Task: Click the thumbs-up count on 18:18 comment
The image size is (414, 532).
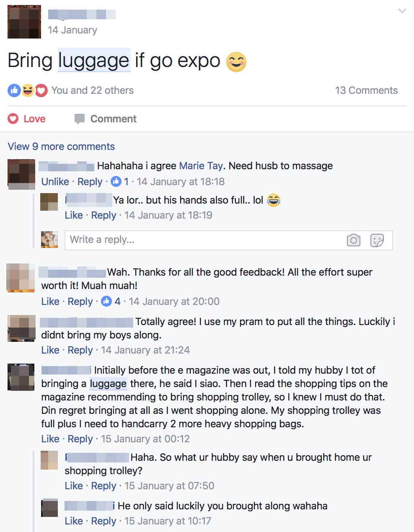Action: point(120,182)
